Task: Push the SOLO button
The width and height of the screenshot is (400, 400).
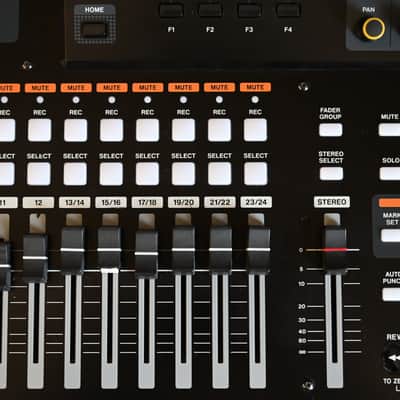Action: [x=390, y=174]
